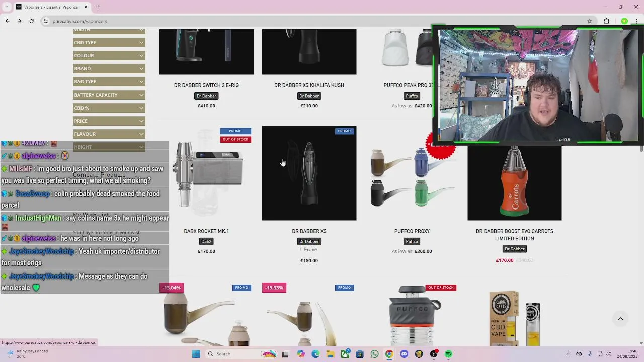Launch Copilot from taskbar

coord(300,354)
